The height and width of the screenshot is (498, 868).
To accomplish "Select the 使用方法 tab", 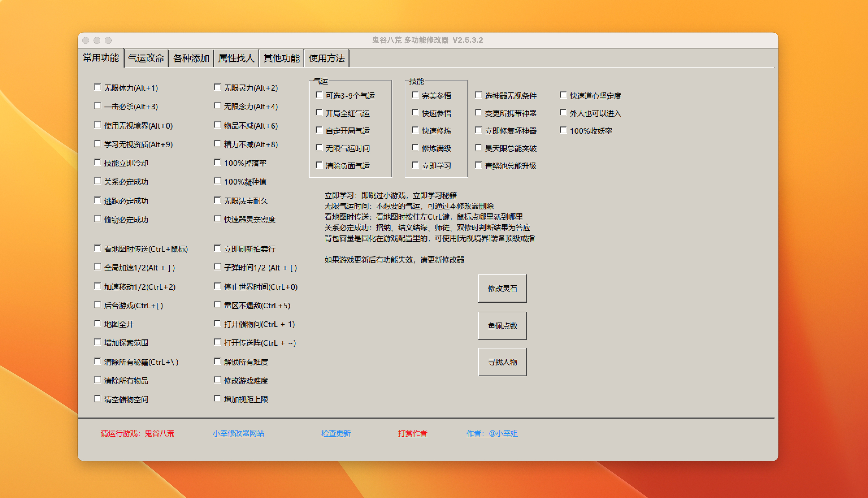I will [x=326, y=58].
